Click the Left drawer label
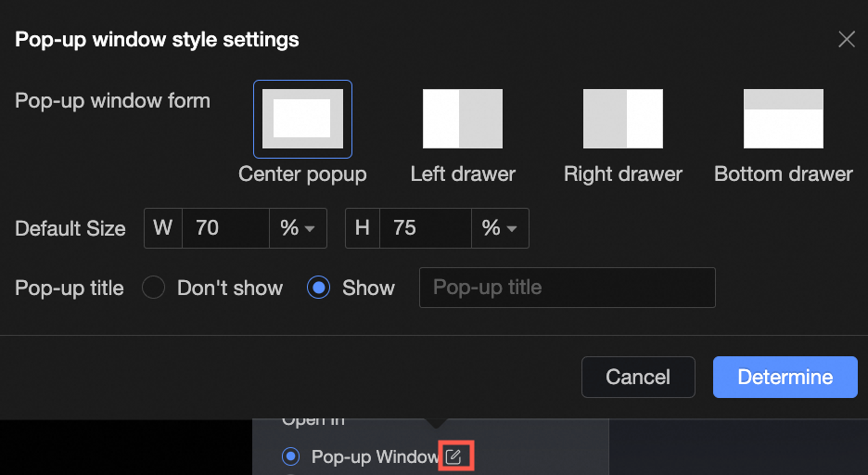The image size is (868, 475). point(463,174)
